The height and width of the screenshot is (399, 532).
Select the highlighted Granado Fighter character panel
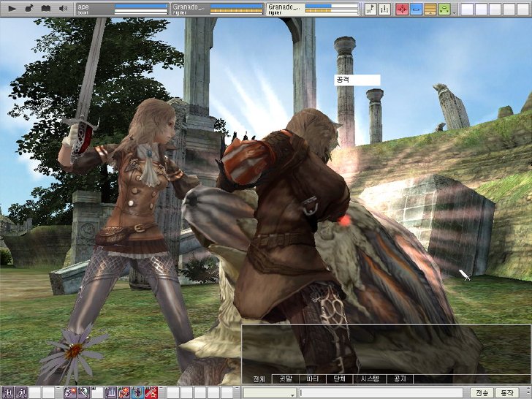click(x=313, y=9)
